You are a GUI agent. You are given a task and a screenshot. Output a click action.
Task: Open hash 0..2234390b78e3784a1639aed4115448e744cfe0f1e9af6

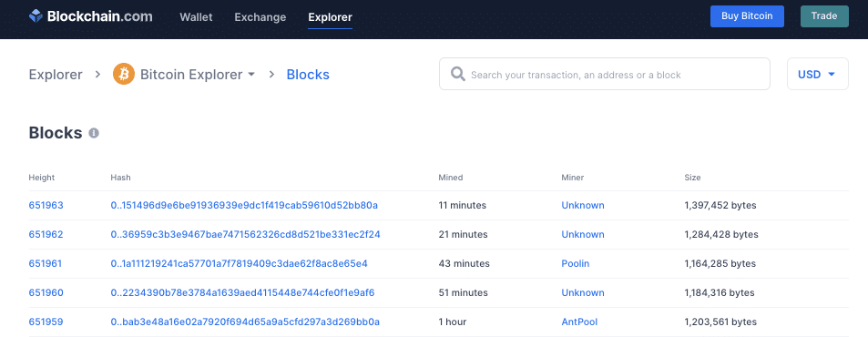(x=242, y=292)
